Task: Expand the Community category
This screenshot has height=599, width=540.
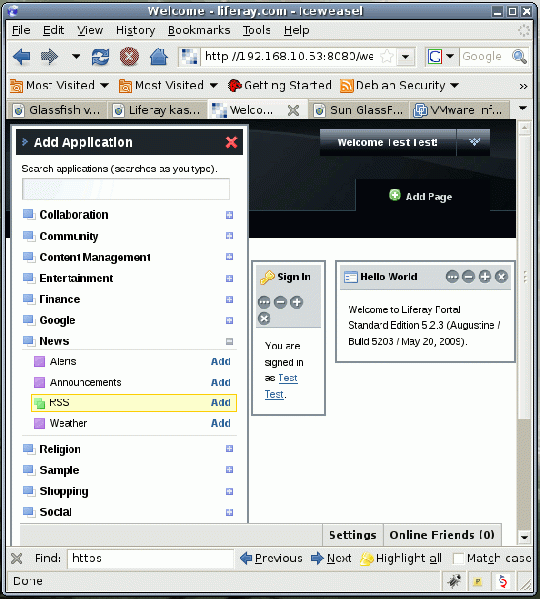Action: (229, 236)
